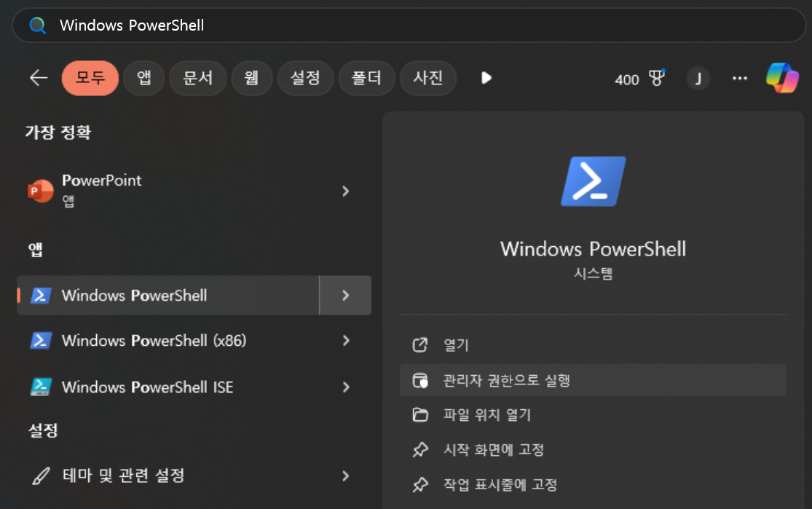This screenshot has width=812, height=509.
Task: Click the search input field
Action: pyautogui.click(x=409, y=25)
